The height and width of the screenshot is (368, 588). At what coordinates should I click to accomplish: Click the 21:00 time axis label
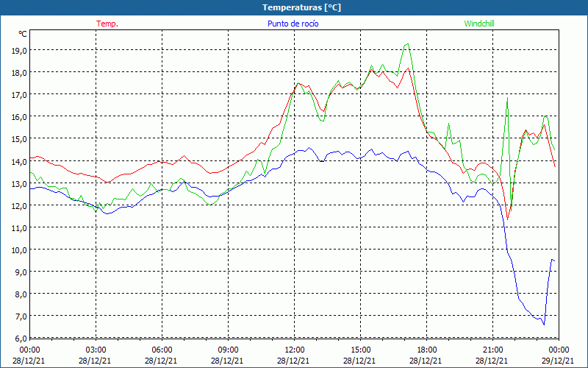click(x=492, y=350)
